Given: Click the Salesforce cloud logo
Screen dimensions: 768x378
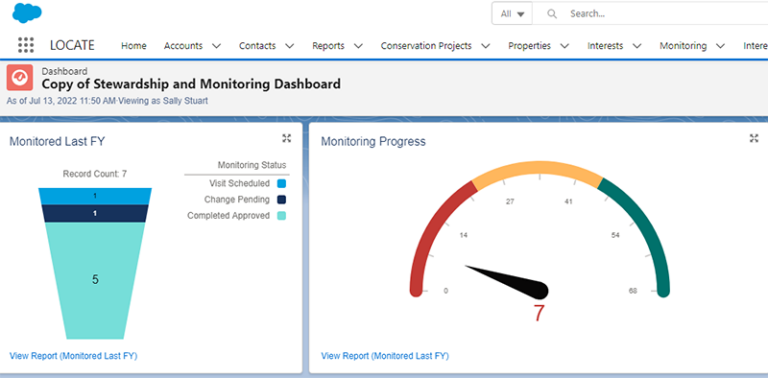Looking at the screenshot, I should click(x=27, y=13).
